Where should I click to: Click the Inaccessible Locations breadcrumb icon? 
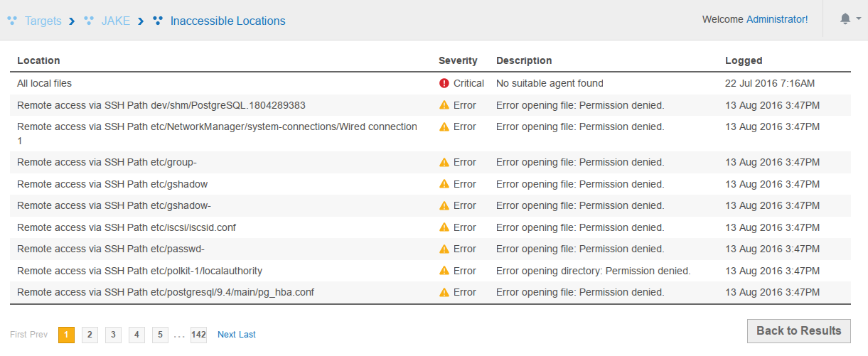click(158, 21)
